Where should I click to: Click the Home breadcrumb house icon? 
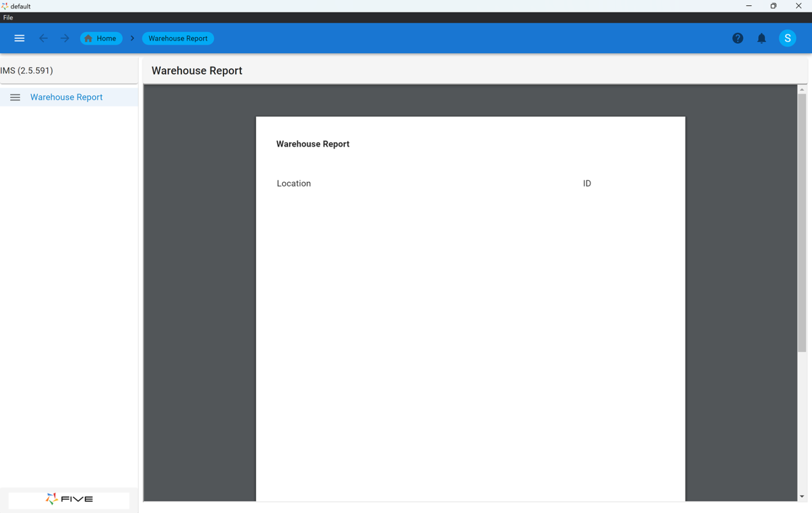[88, 38]
